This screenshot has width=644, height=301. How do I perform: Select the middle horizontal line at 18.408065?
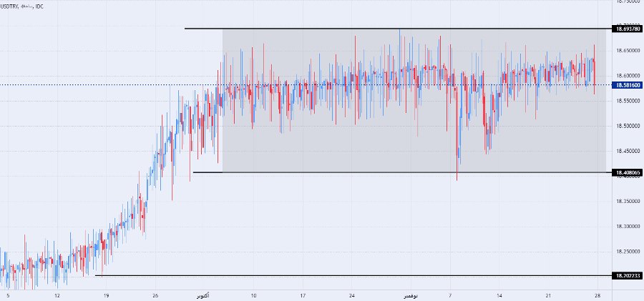point(401,172)
